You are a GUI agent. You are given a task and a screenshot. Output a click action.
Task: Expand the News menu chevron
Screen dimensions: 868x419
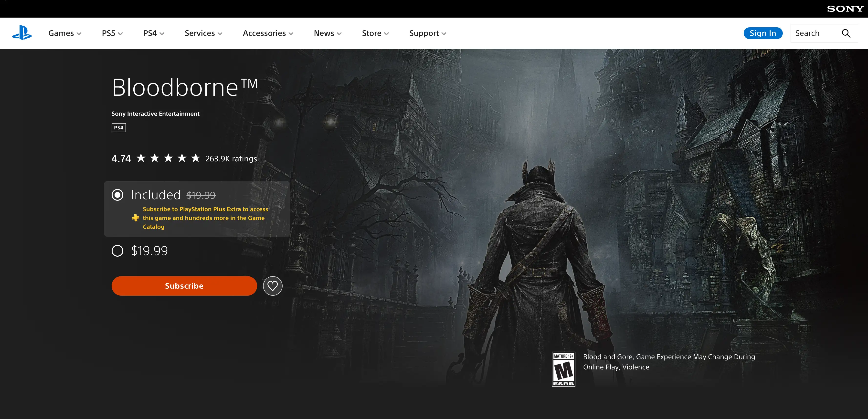339,34
